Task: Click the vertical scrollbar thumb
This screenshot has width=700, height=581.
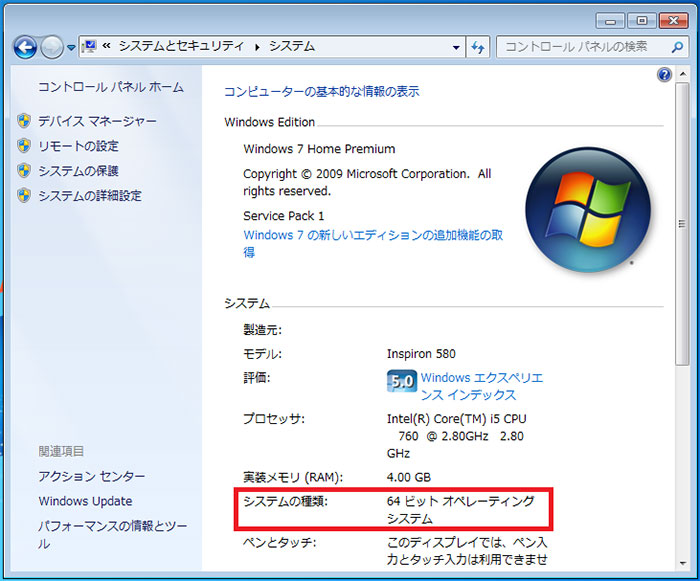Action: [683, 223]
